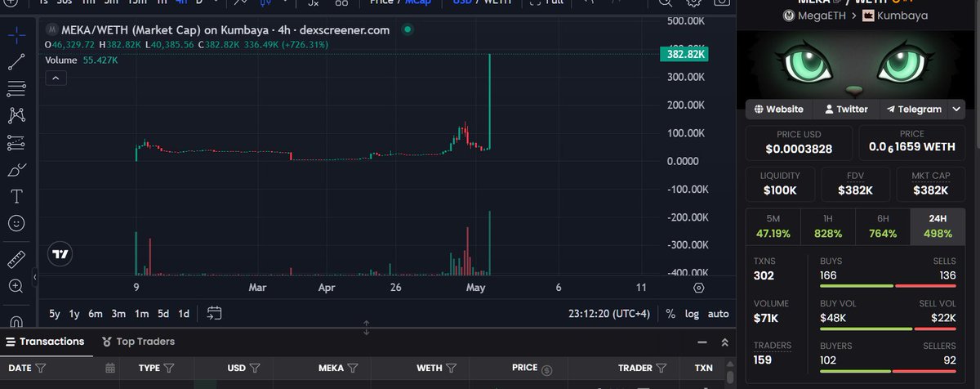Viewport: 980px width, 389px height.
Task: Select the chart patterns tool
Action: (17, 115)
